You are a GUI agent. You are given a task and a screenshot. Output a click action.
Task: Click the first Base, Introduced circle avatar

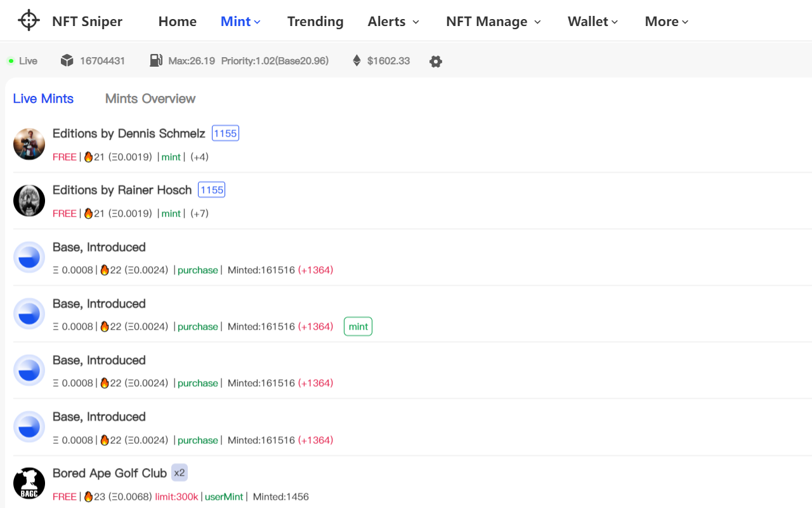point(29,257)
